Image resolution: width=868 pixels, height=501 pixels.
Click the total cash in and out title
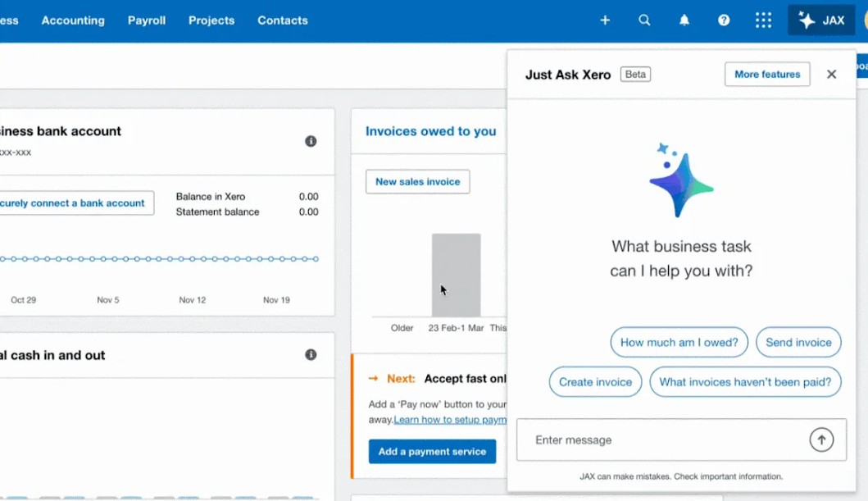click(x=52, y=355)
